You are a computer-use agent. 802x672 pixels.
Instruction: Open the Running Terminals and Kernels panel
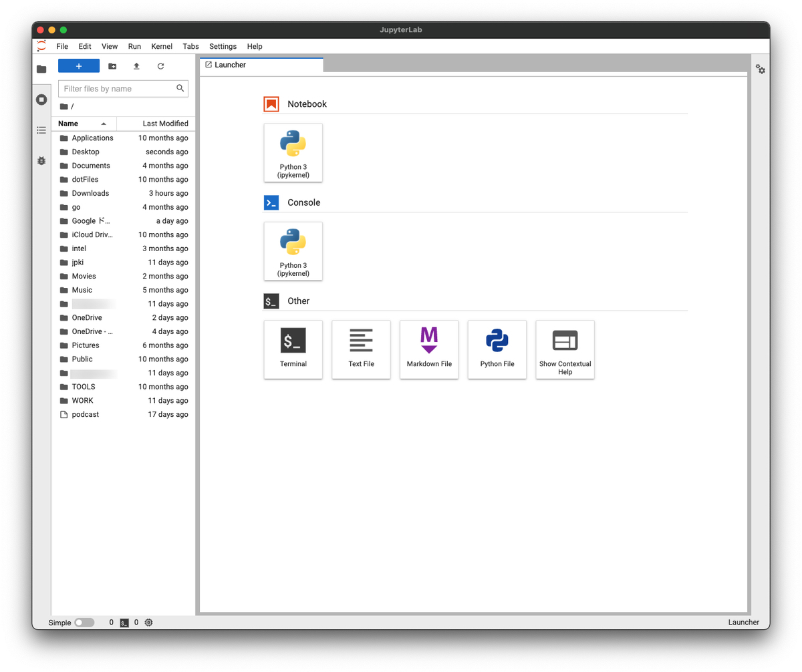[x=41, y=100]
